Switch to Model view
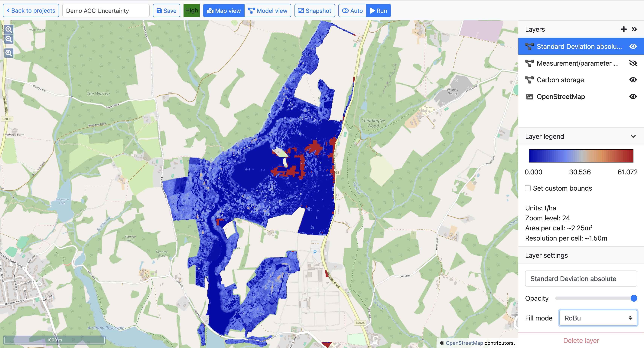644x348 pixels. pyautogui.click(x=268, y=11)
